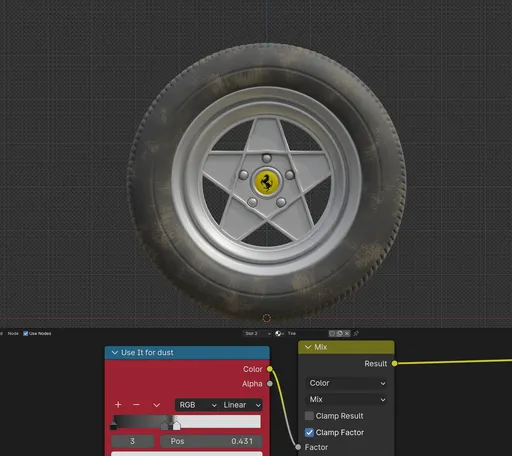Click the 'Use It for dust' node title

(147, 352)
